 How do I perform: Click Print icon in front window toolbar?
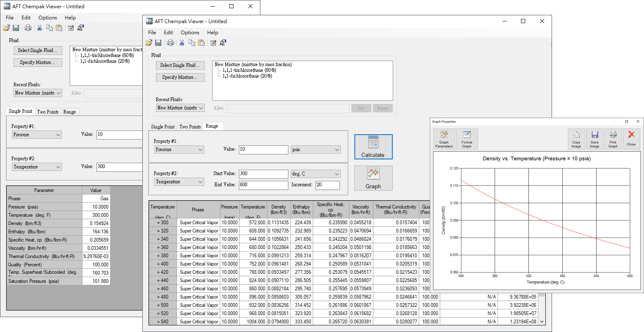coord(170,43)
